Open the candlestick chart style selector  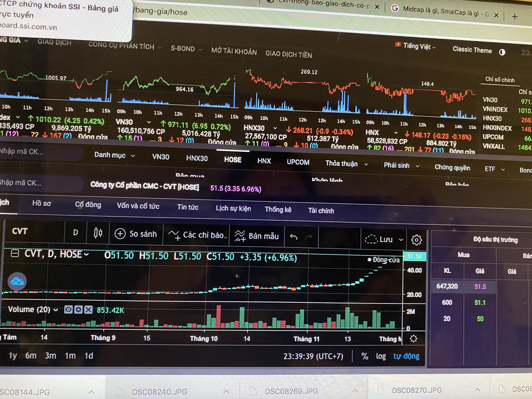coord(98,233)
